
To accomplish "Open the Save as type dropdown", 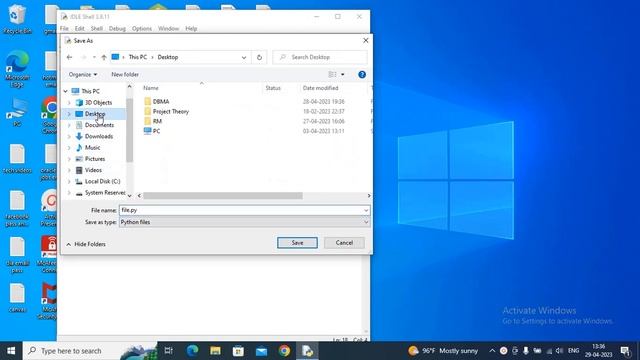I will (366, 222).
